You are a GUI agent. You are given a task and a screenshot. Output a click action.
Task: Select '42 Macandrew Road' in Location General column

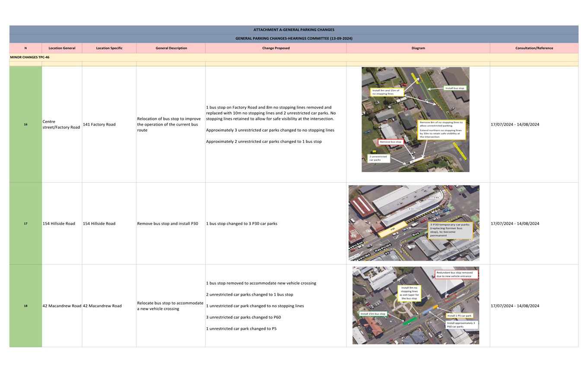point(62,306)
